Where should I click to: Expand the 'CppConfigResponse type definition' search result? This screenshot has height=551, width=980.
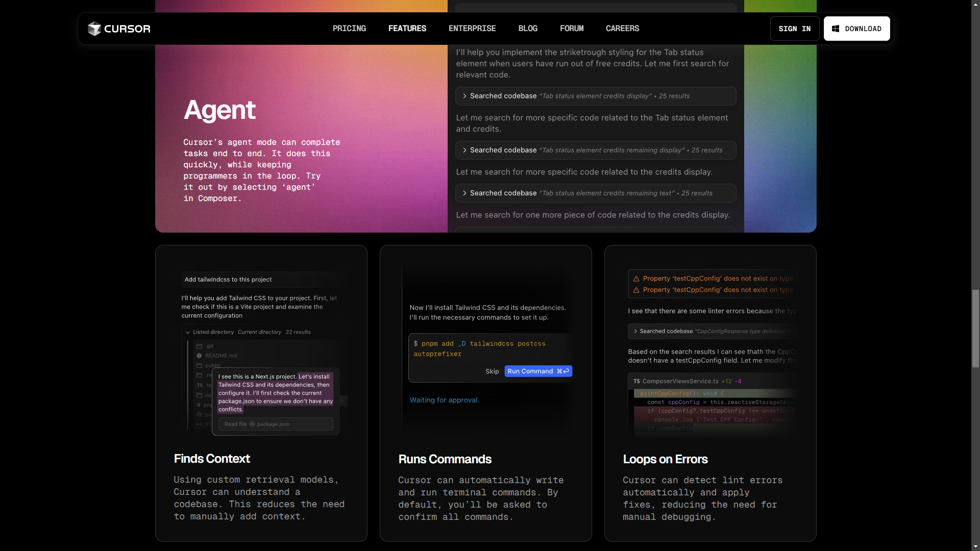636,331
